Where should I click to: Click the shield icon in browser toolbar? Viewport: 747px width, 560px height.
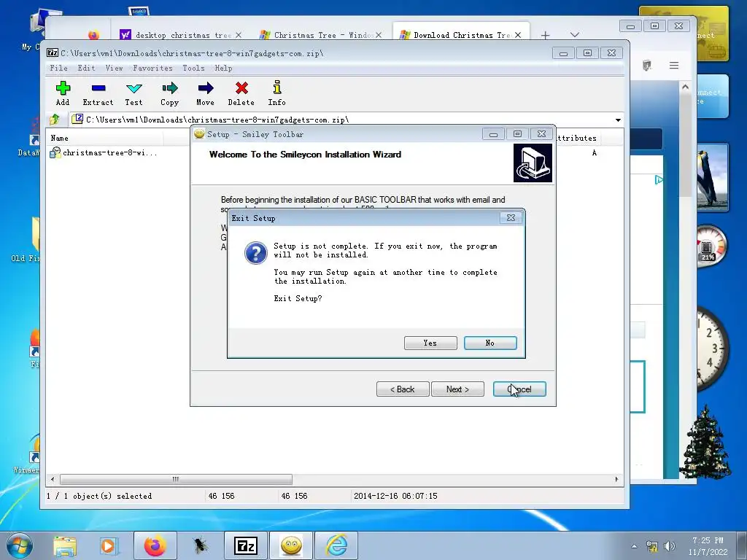pyautogui.click(x=646, y=65)
